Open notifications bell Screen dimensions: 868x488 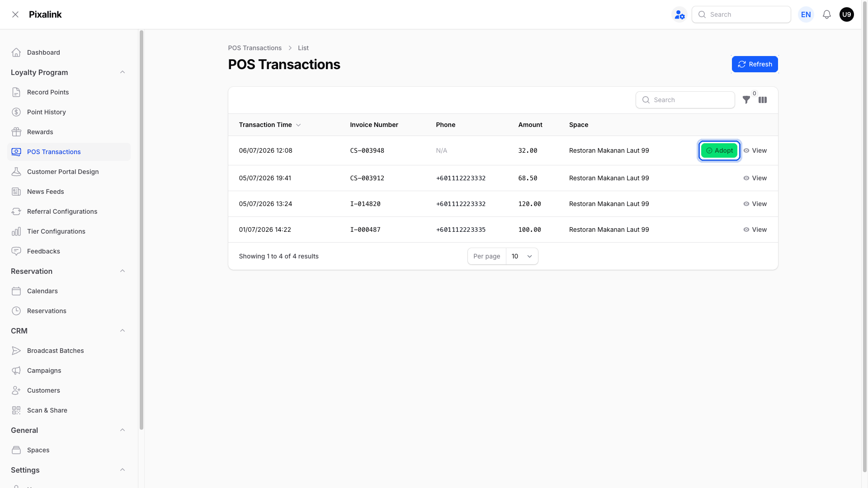point(827,14)
